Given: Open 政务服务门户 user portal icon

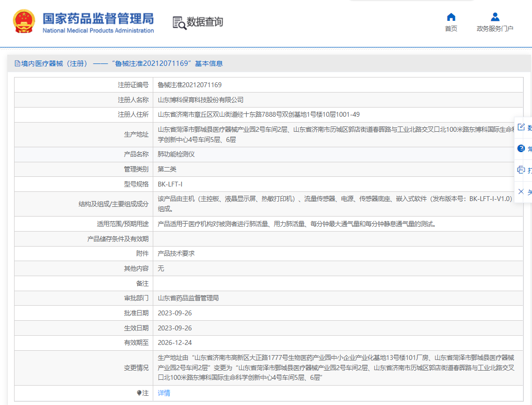Looking at the screenshot, I should tap(495, 17).
